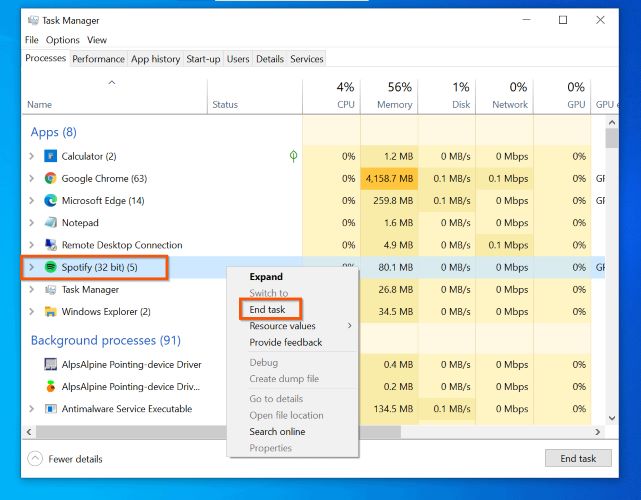Open the Resource values submenu
This screenshot has height=500, width=641.
coord(292,326)
